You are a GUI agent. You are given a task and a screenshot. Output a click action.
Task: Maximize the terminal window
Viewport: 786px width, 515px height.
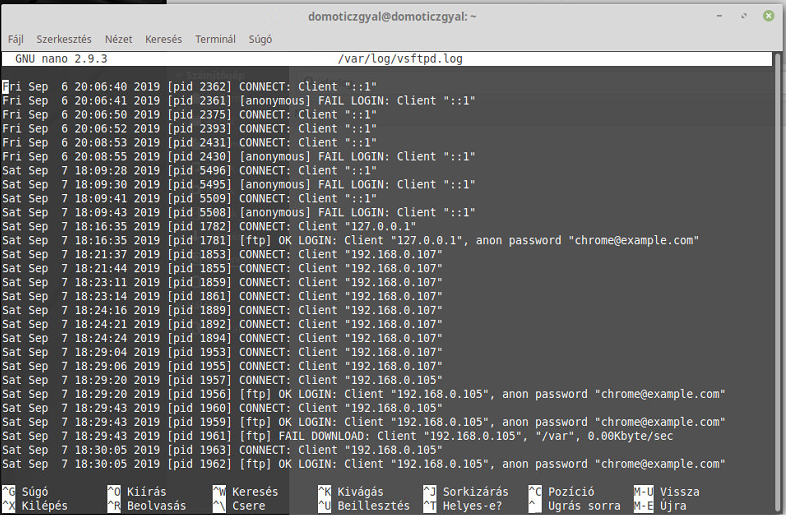click(x=744, y=16)
